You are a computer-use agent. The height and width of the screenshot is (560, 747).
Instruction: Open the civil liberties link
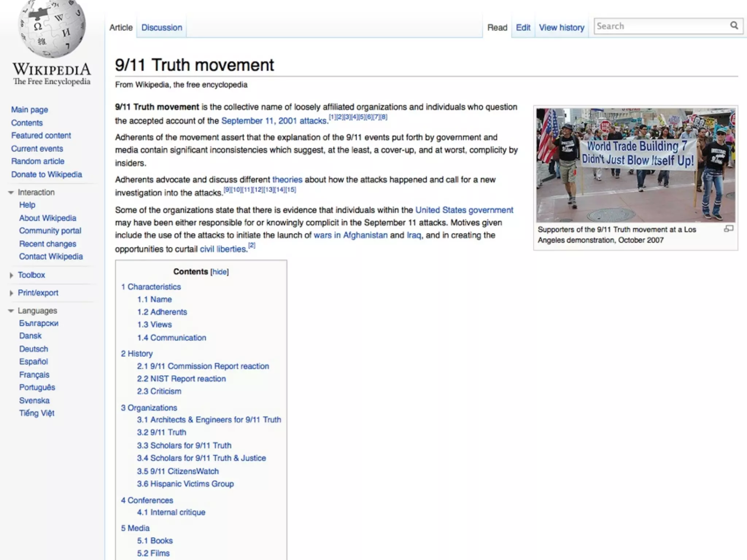point(223,249)
